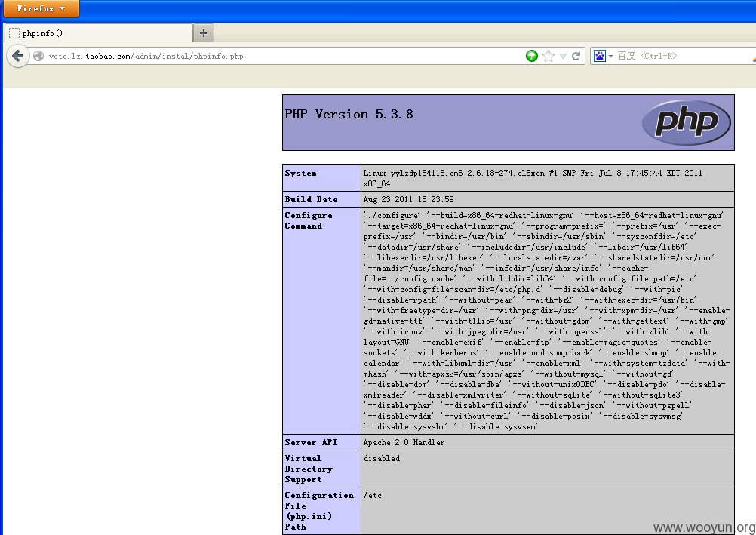The image size is (756, 535).
Task: Select the 'System' row label
Action: click(300, 174)
